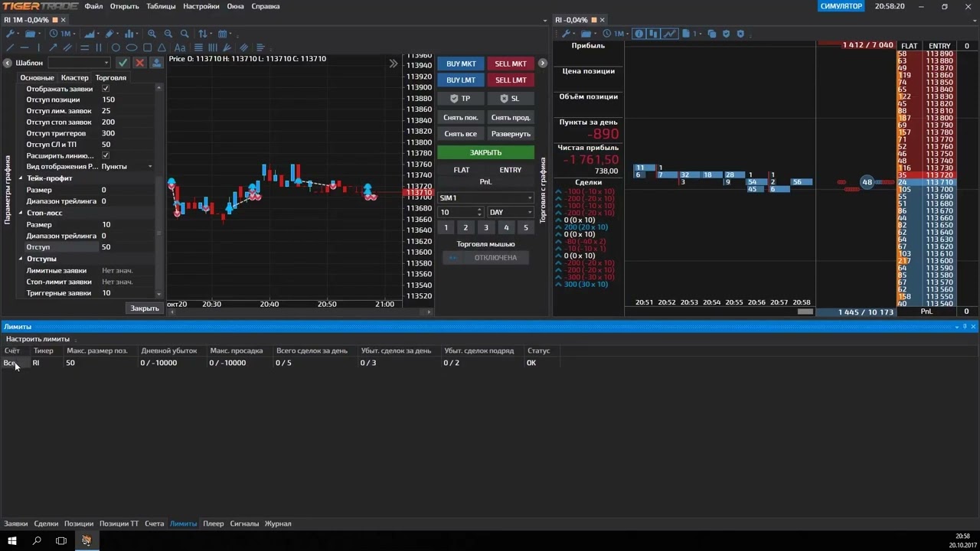This screenshot has width=980, height=551.
Task: Toggle the line-graph icon in DOM toolbar
Action: coord(669,34)
